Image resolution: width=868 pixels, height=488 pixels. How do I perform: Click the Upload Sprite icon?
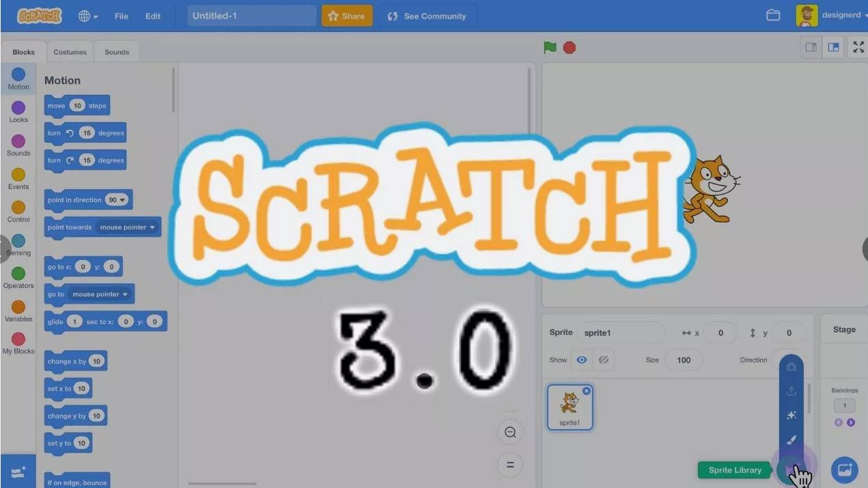(792, 391)
